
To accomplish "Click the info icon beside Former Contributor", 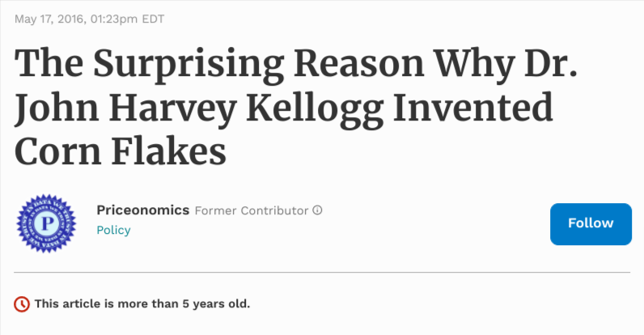I will (318, 210).
